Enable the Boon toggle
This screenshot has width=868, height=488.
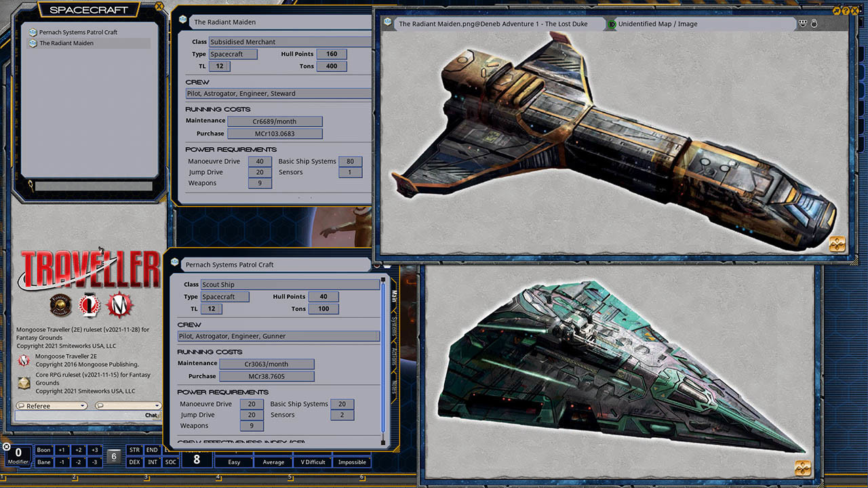[x=43, y=449]
